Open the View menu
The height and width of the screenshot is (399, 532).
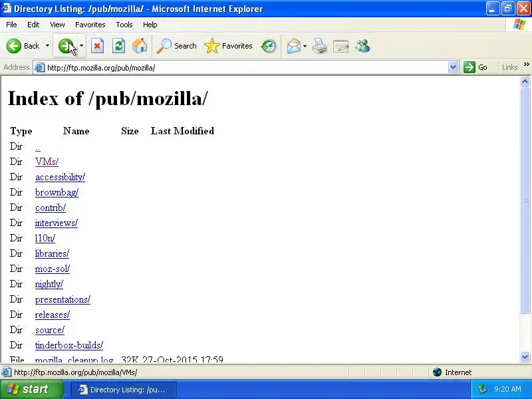pyautogui.click(x=57, y=25)
